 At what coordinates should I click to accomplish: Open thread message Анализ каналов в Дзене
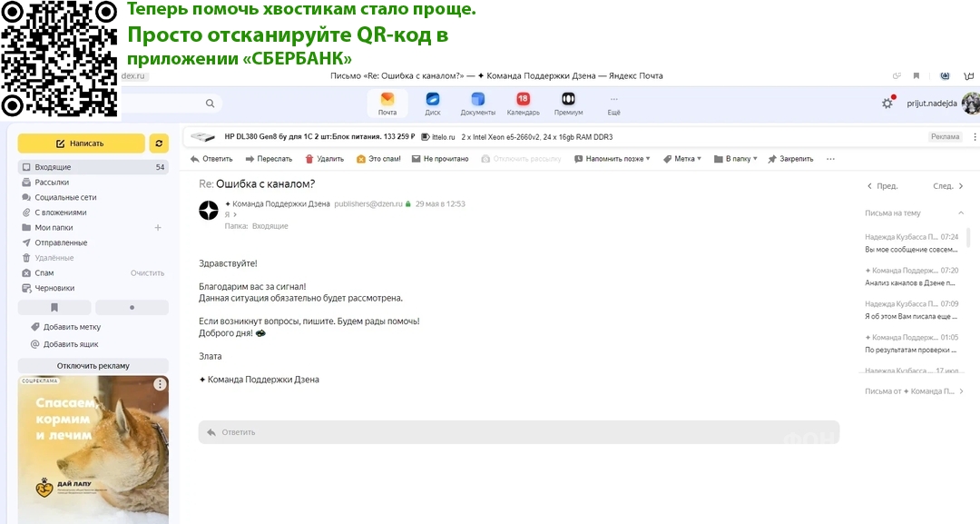(912, 277)
